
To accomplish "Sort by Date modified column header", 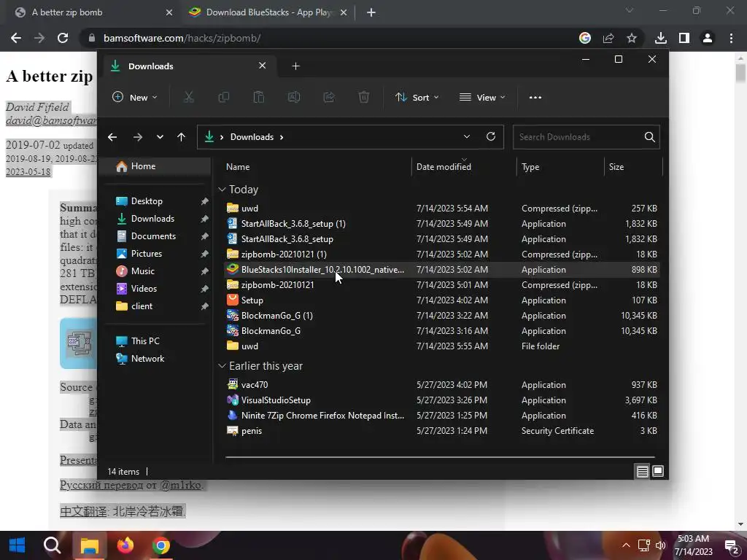I will [464, 167].
